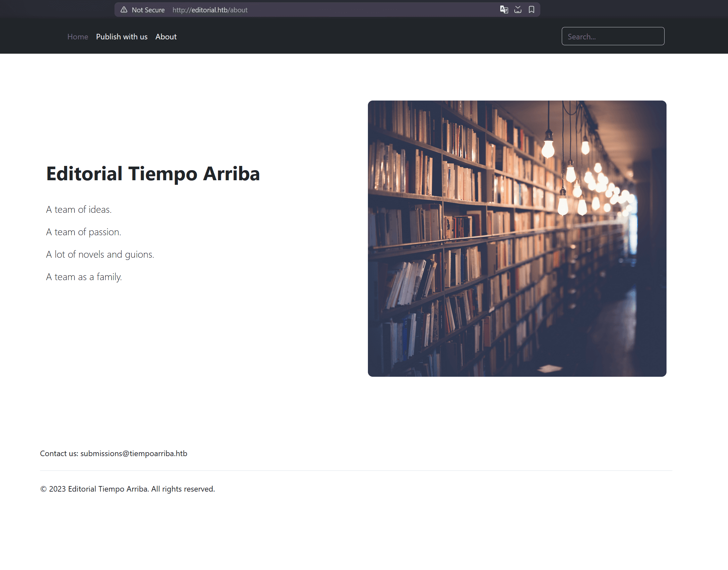Screen dimensions: 728x570
Task: Select the 'A team of ideas.' line
Action: (x=79, y=210)
